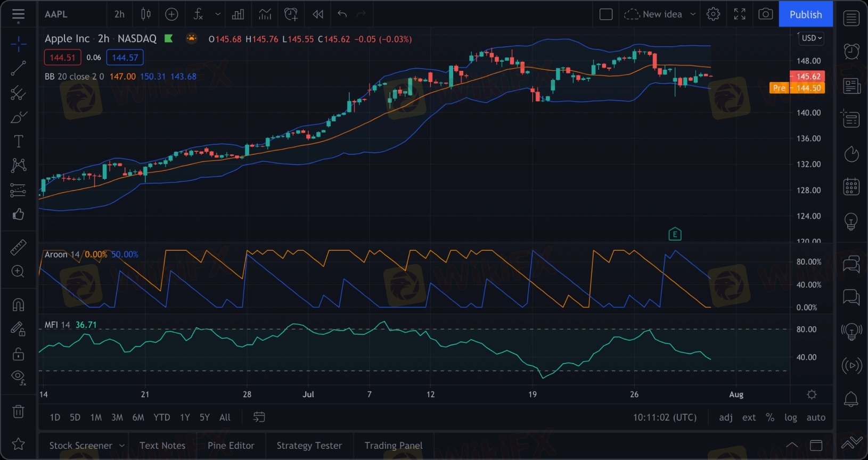868x460 pixels.
Task: Open the notifications bell panel
Action: [851, 399]
